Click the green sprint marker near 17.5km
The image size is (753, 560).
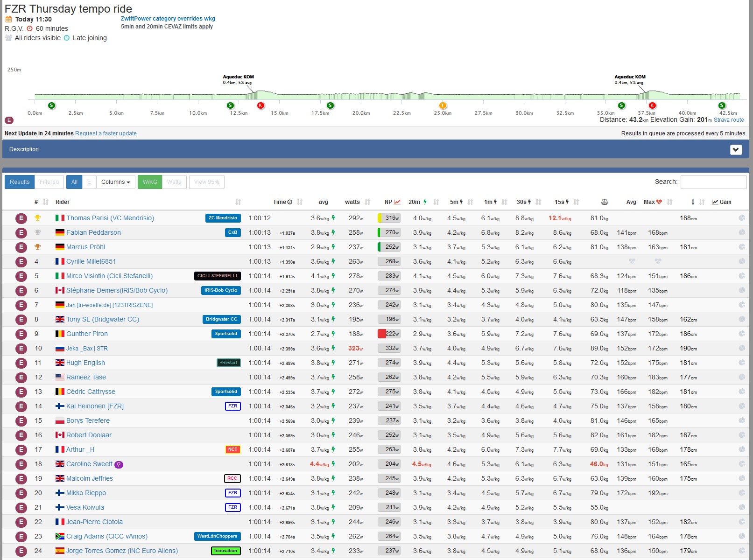(330, 105)
